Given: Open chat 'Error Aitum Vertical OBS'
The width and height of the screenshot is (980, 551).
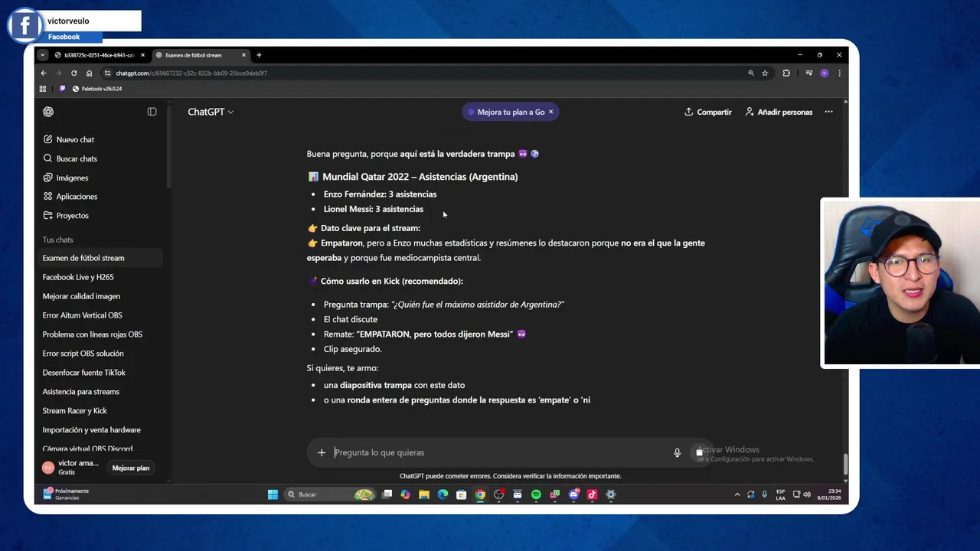Looking at the screenshot, I should tap(100, 315).
